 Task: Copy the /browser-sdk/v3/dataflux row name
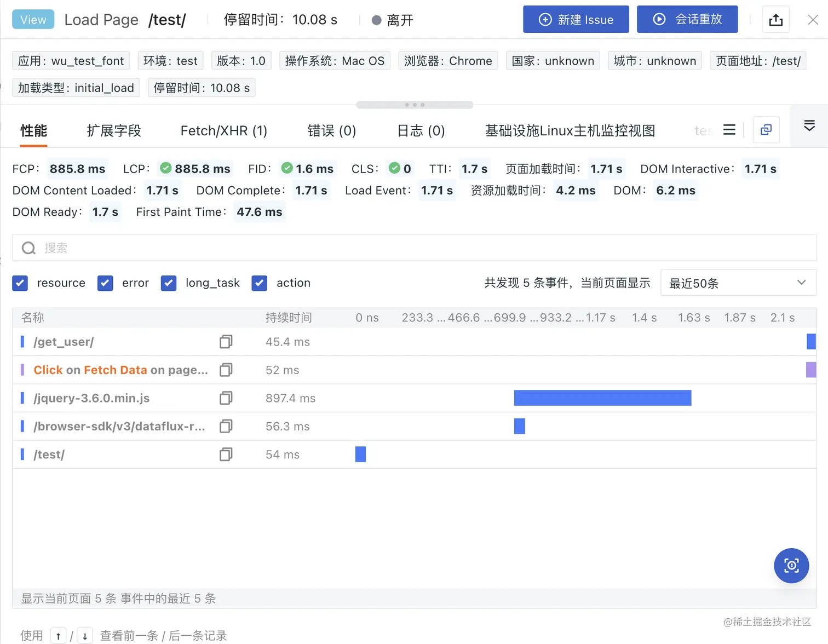[x=226, y=426]
